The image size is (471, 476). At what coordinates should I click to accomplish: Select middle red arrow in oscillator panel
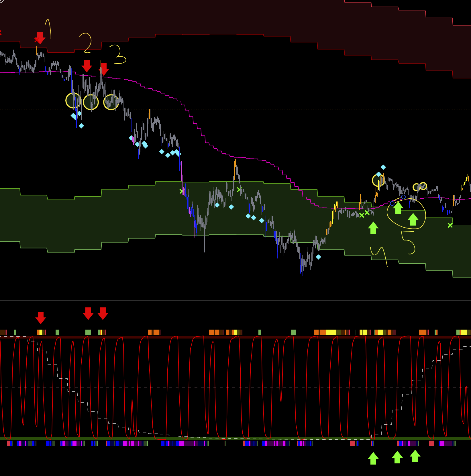click(88, 313)
